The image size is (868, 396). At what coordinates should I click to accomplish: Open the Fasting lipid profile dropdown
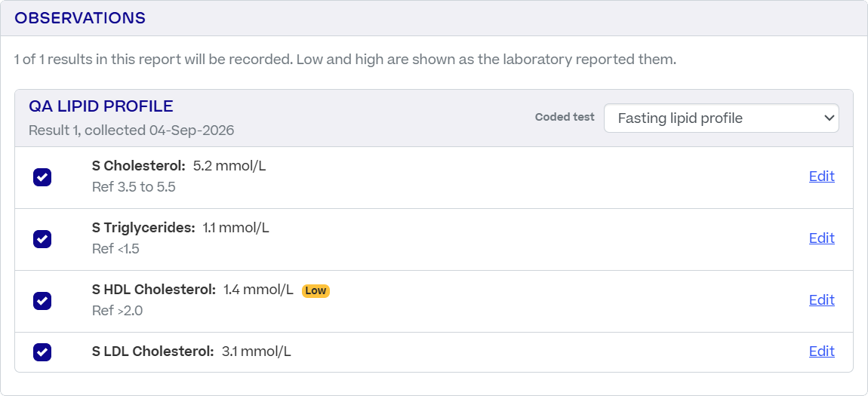pos(722,118)
